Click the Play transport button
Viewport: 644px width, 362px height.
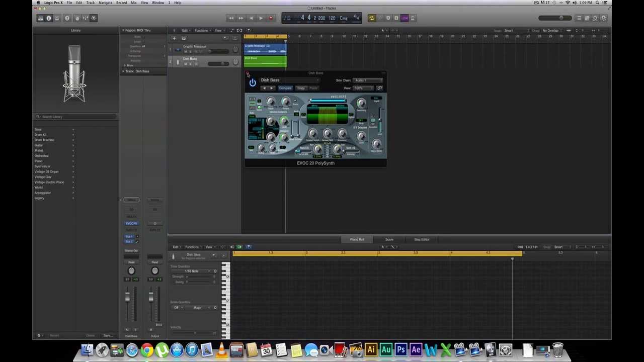(x=261, y=18)
